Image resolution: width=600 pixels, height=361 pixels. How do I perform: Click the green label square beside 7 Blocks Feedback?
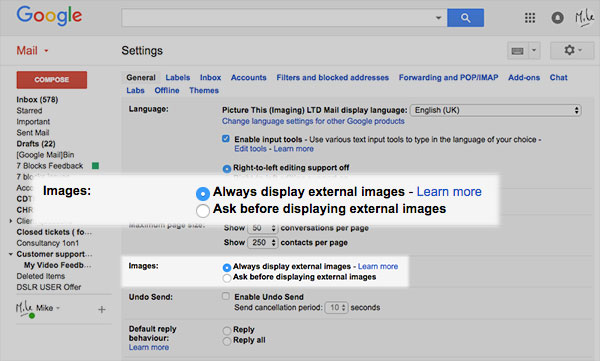[95, 166]
